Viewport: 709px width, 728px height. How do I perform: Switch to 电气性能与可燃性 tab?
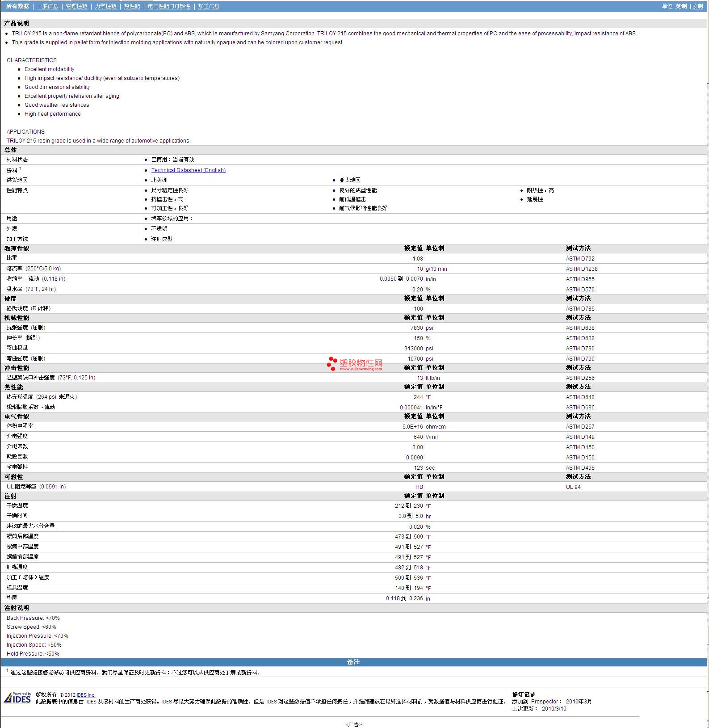[169, 6]
